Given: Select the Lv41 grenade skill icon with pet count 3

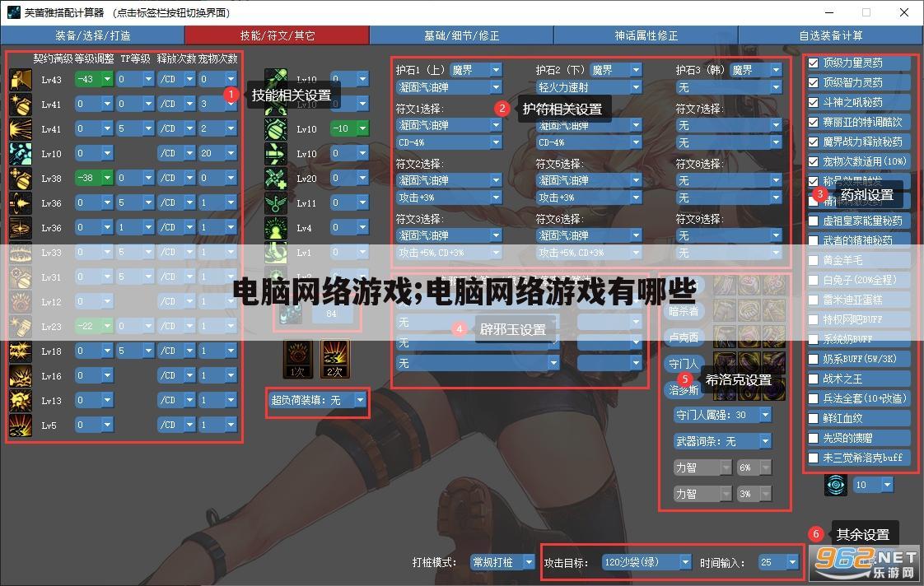Looking at the screenshot, I should click(x=20, y=105).
